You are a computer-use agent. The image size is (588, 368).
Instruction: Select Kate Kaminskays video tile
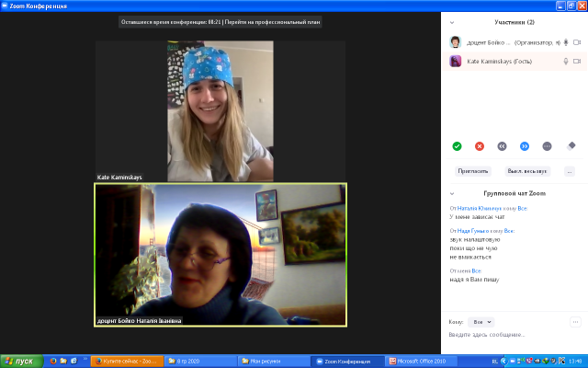click(x=220, y=111)
